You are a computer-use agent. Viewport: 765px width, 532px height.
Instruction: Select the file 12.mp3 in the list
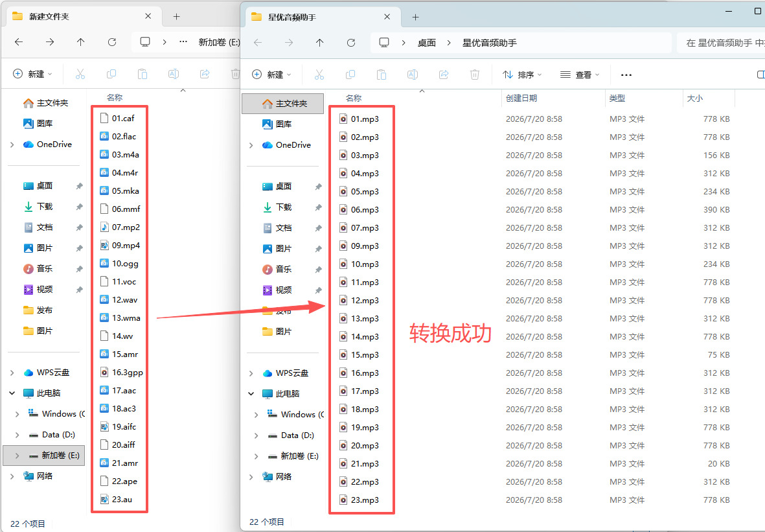pos(365,301)
